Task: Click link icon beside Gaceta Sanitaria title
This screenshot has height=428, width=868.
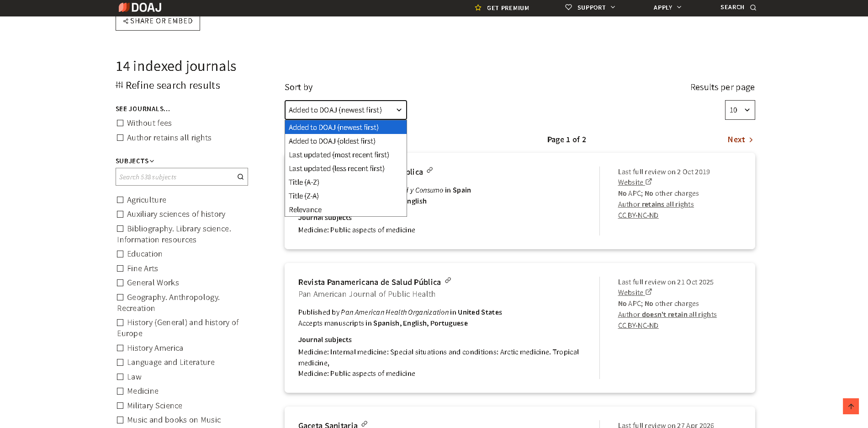Action: (x=364, y=424)
